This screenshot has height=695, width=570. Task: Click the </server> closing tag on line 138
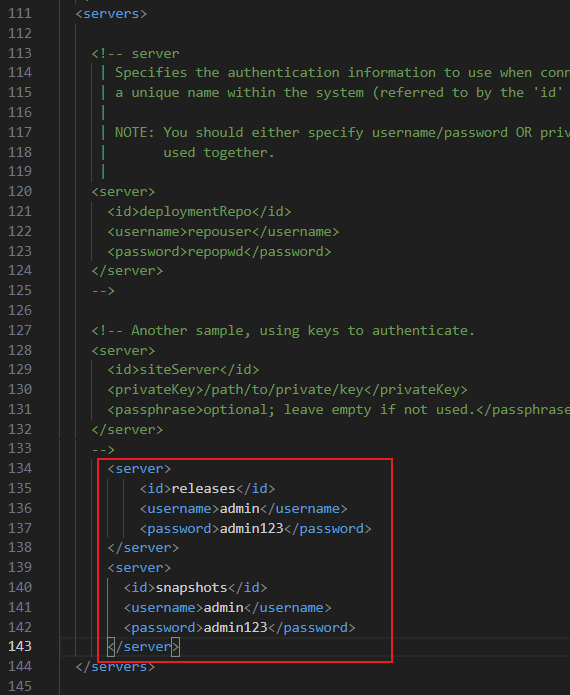point(143,548)
